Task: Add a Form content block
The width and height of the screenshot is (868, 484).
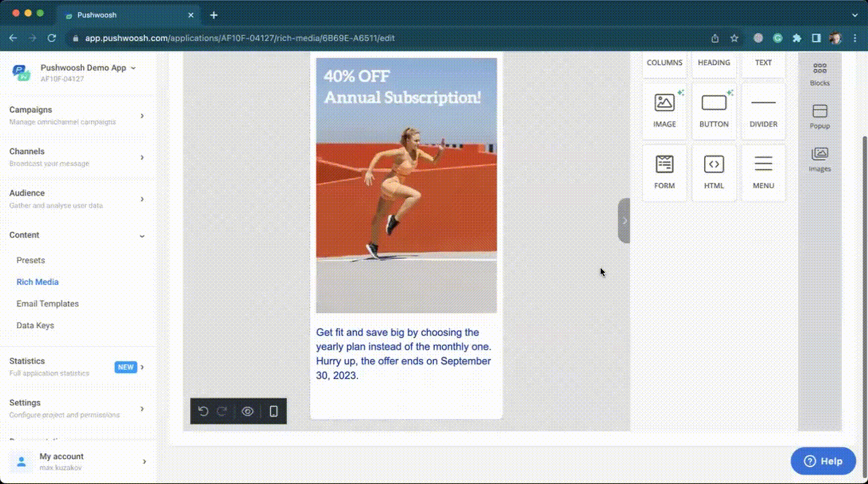Action: click(x=664, y=172)
